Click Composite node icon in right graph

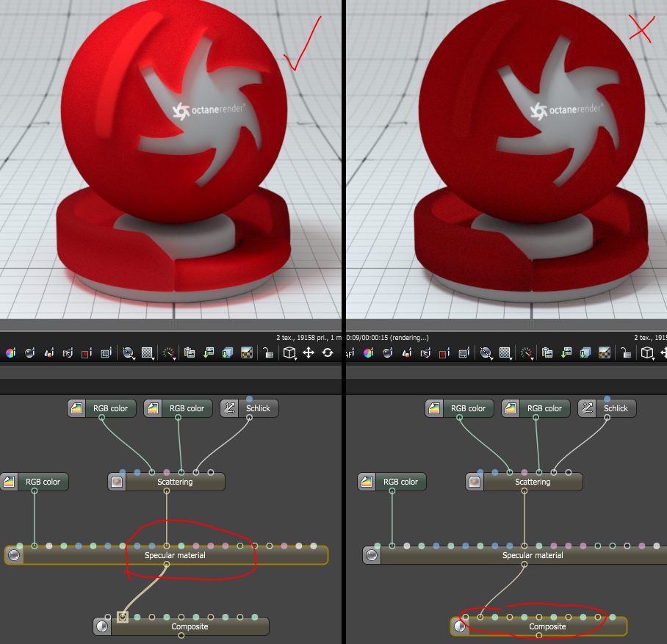(x=460, y=626)
